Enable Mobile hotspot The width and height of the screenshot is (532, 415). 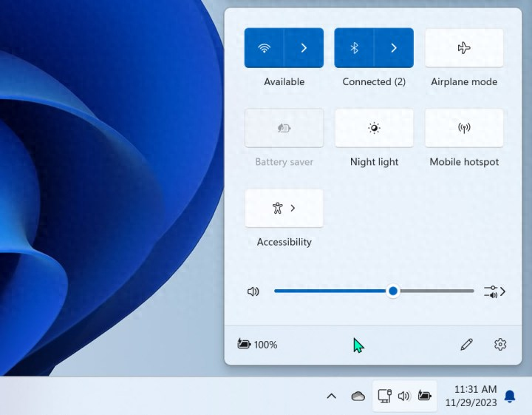(x=464, y=128)
